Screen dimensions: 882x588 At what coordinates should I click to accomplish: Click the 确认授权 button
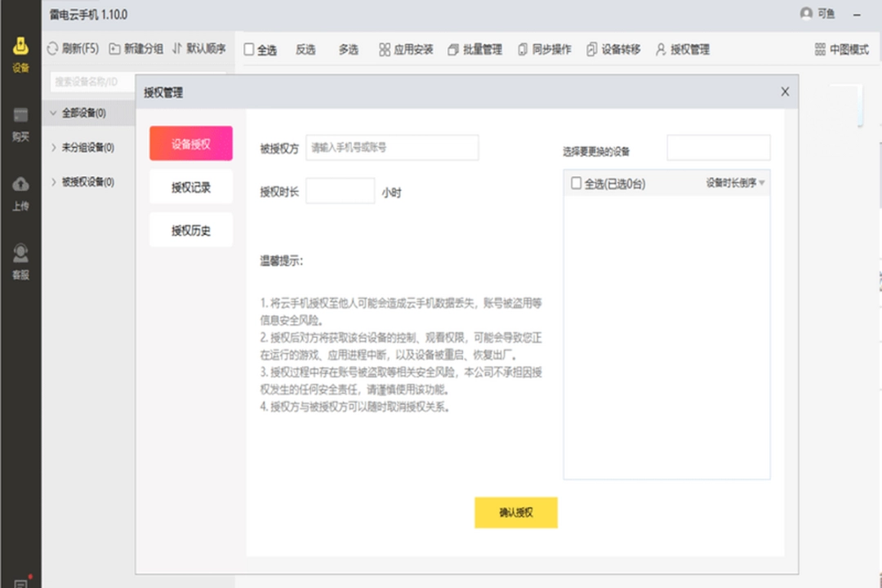pyautogui.click(x=515, y=513)
